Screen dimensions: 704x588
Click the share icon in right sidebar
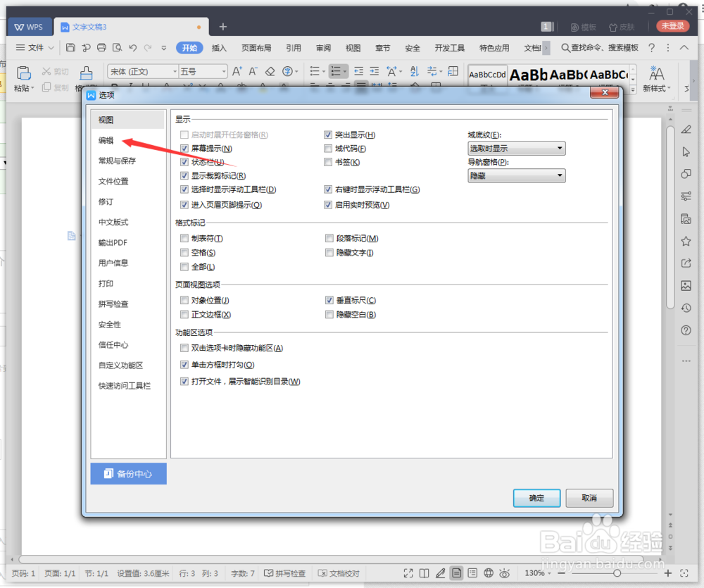(686, 263)
